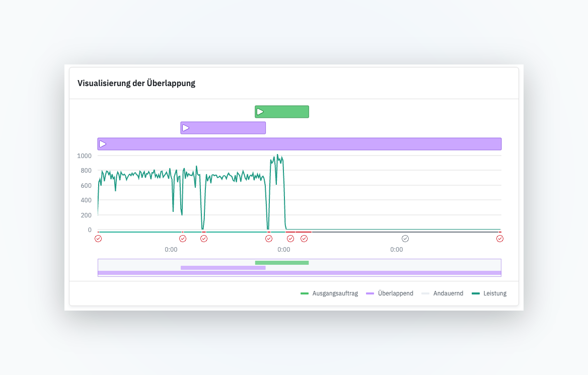Click the 800 y-axis label
Image resolution: width=588 pixels, height=375 pixels.
86,171
